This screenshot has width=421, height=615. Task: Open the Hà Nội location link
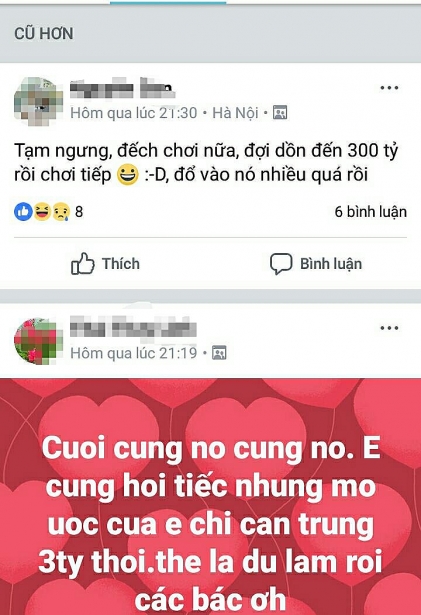[235, 113]
